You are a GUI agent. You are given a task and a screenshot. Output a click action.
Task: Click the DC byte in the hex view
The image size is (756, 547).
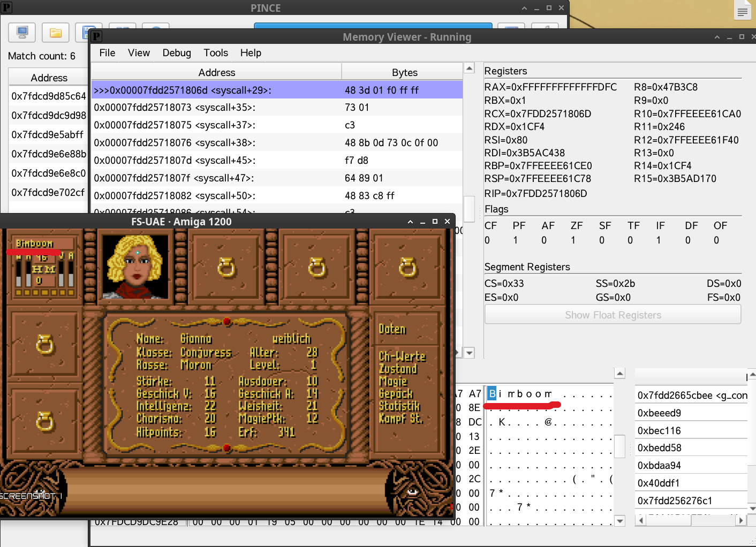coord(475,422)
